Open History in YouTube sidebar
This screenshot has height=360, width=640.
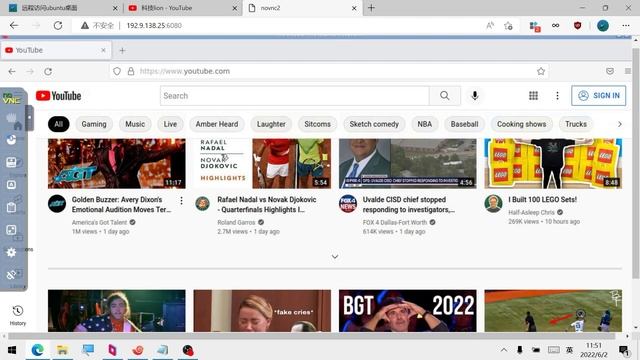click(x=18, y=316)
